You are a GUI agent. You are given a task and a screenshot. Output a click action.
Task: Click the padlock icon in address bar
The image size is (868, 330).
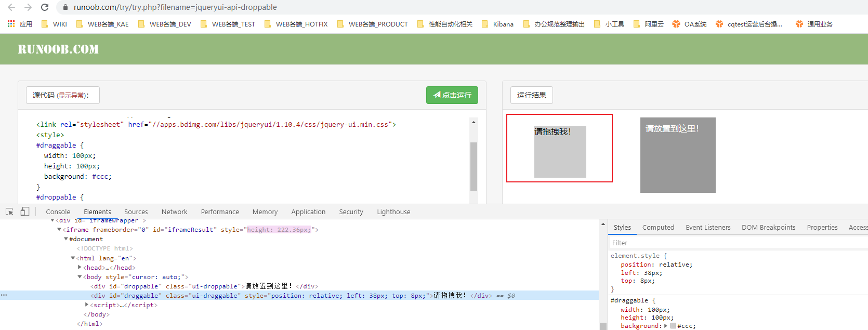65,7
